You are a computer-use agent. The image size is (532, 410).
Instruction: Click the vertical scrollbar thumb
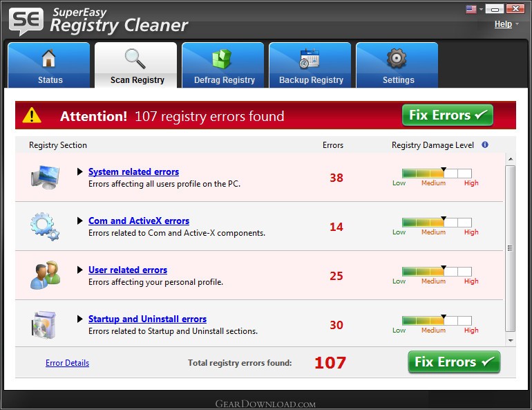coord(511,248)
